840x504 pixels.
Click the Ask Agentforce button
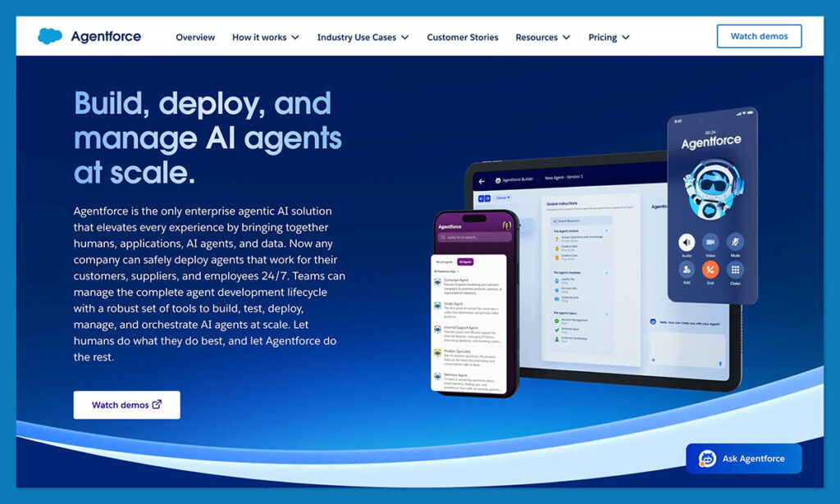744,458
